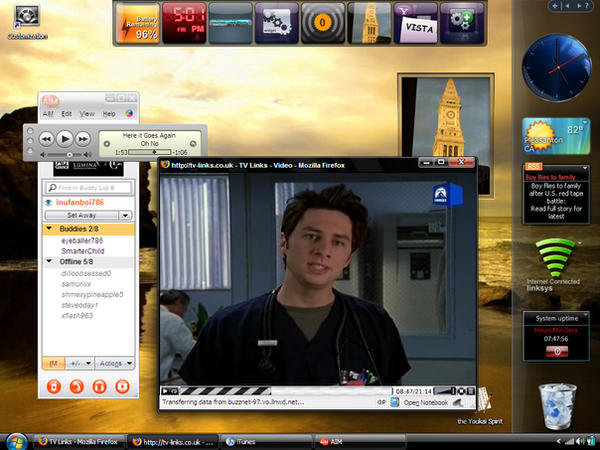Click the Set Away button

(82, 215)
